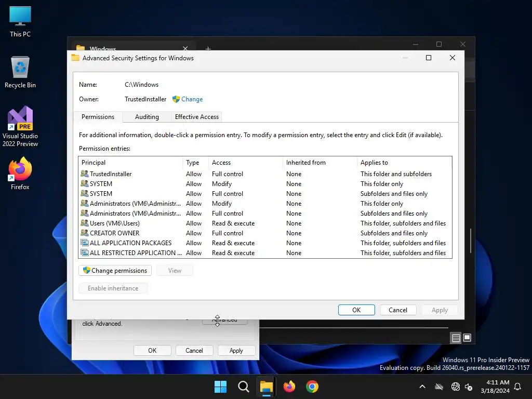This screenshot has height=399, width=532.
Task: Switch to the Permissions tab
Action: tap(98, 117)
